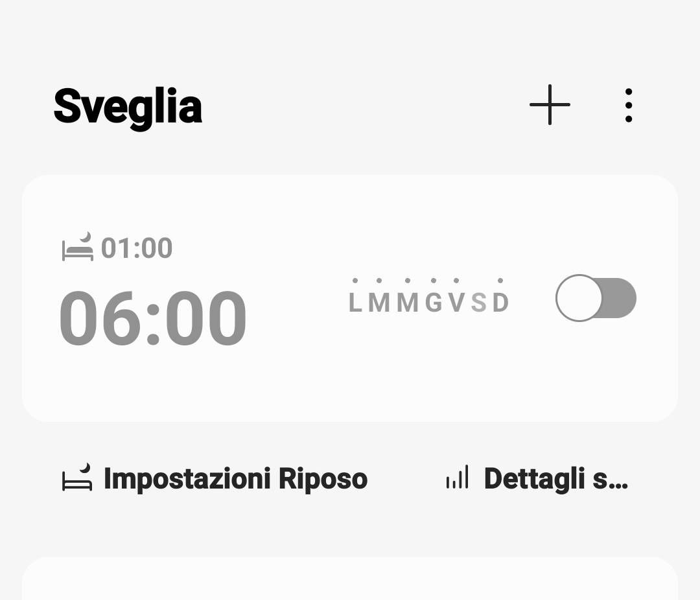The image size is (700, 600).
Task: Tap the 01:00 bedtime label
Action: pyautogui.click(x=137, y=248)
